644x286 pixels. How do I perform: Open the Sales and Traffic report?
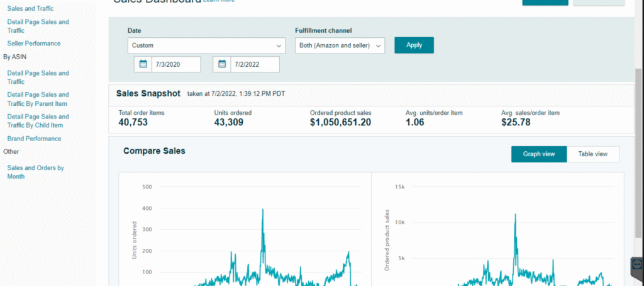pos(30,9)
